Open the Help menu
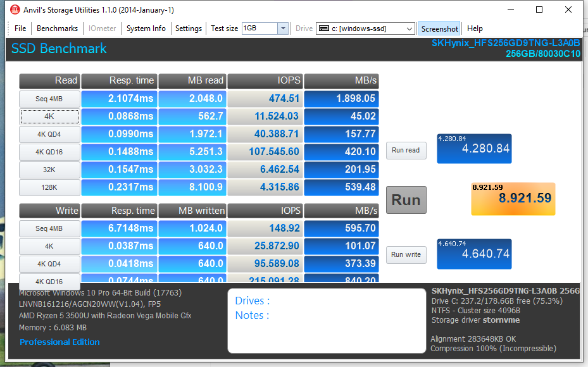 coord(475,28)
